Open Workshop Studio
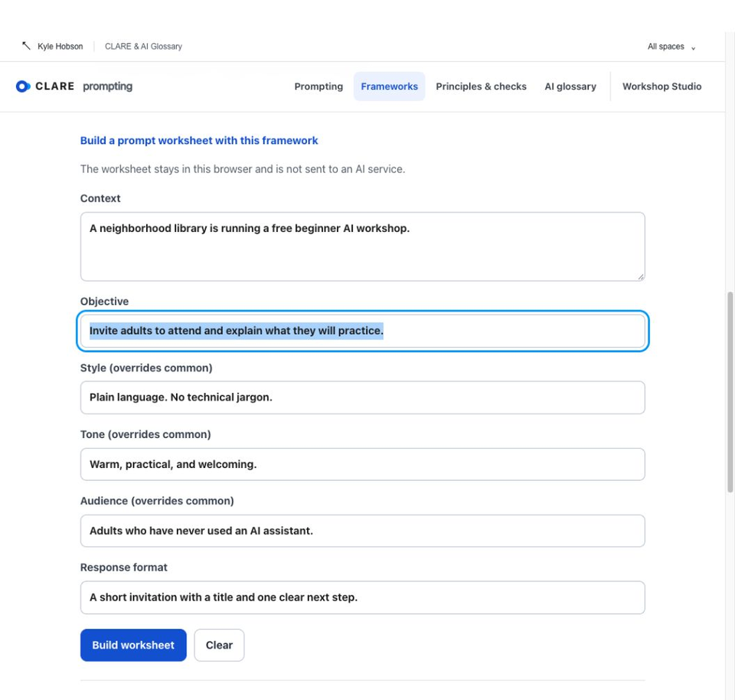The image size is (735, 700). point(661,87)
